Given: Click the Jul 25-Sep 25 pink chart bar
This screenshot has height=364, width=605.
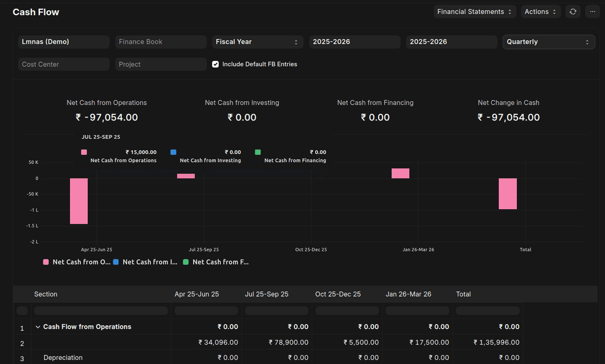Looking at the screenshot, I should pos(186,176).
